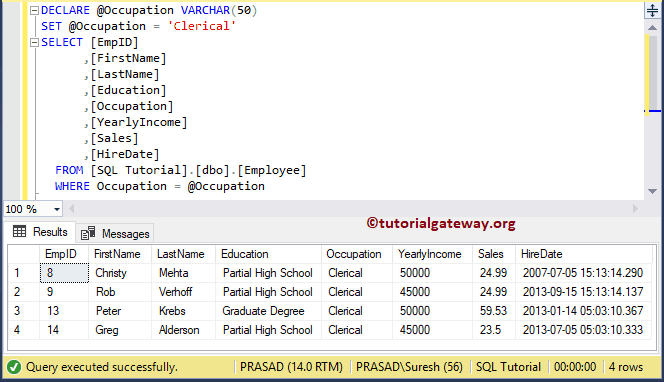Open the 100 % zoom dropdown
This screenshot has height=382, width=664.
57,209
